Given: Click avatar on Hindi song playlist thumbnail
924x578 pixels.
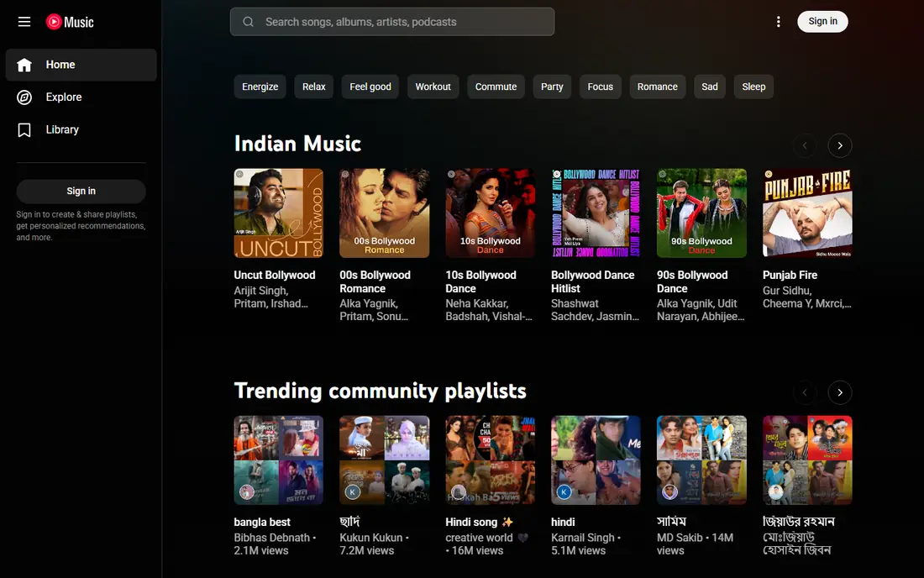Looking at the screenshot, I should (459, 491).
